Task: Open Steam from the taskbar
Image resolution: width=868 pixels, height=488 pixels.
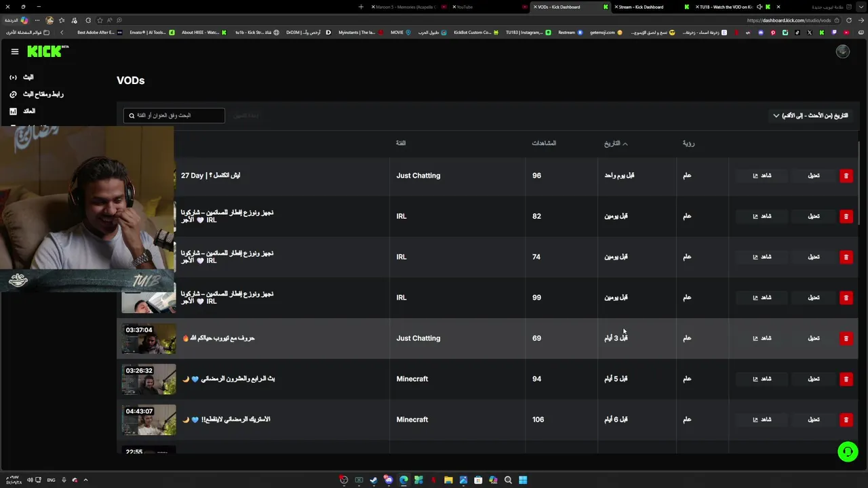Action: pos(374,480)
